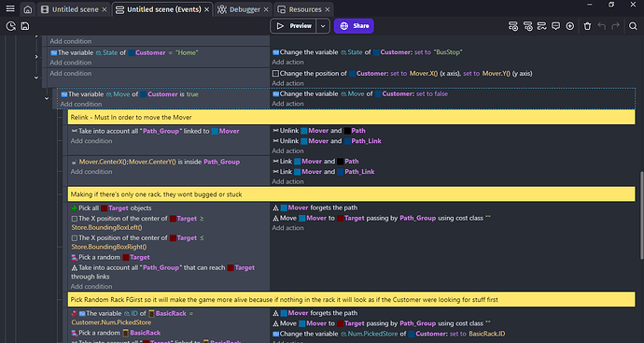
Task: Click the Share button
Action: [354, 26]
